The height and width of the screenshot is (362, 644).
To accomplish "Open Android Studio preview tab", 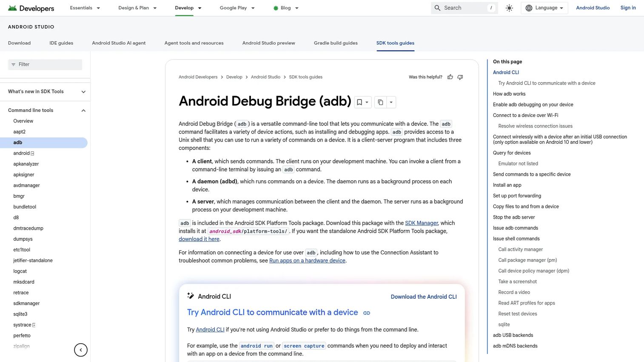I will [269, 43].
